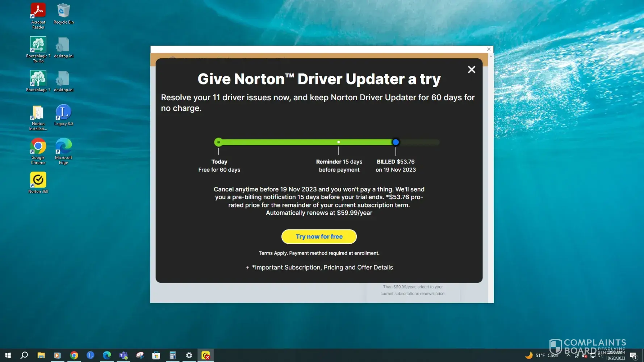Open the Legacy app on the taskbar
Screen dimensions: 644x362
[x=91, y=355]
